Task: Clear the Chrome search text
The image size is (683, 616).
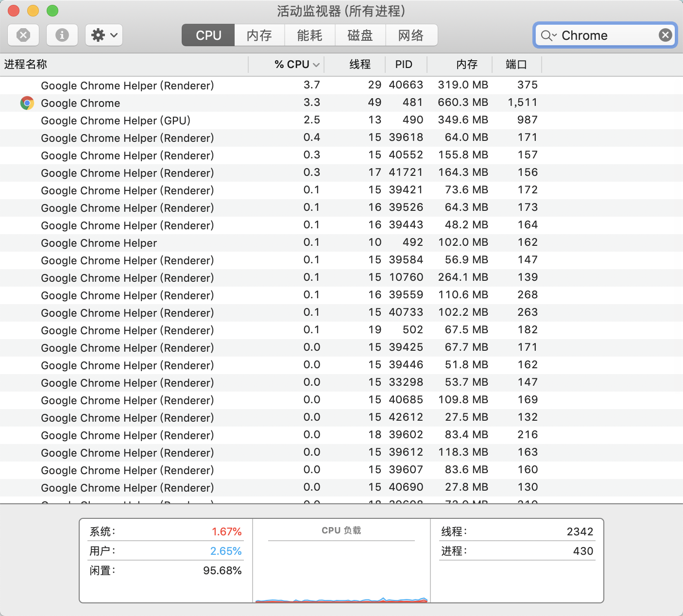Action: pyautogui.click(x=665, y=35)
